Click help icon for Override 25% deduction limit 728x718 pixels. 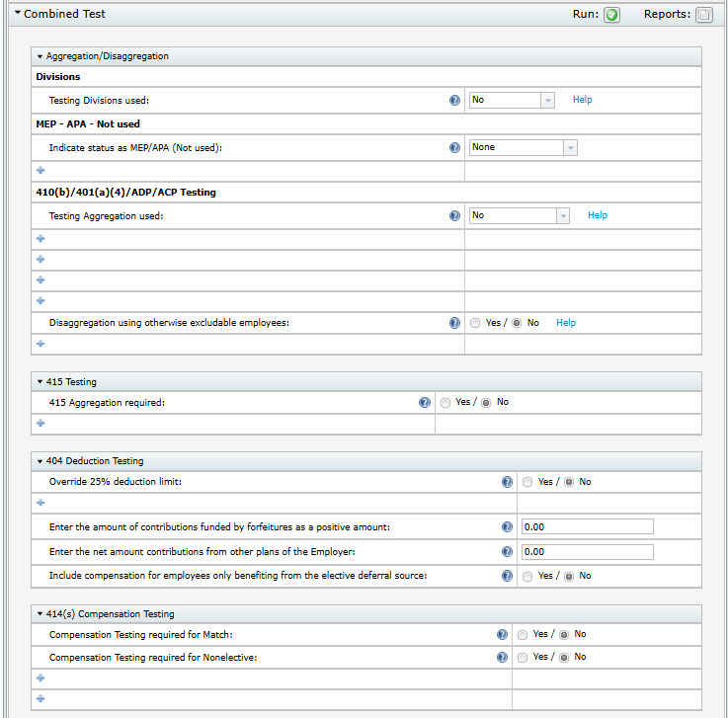pos(507,482)
